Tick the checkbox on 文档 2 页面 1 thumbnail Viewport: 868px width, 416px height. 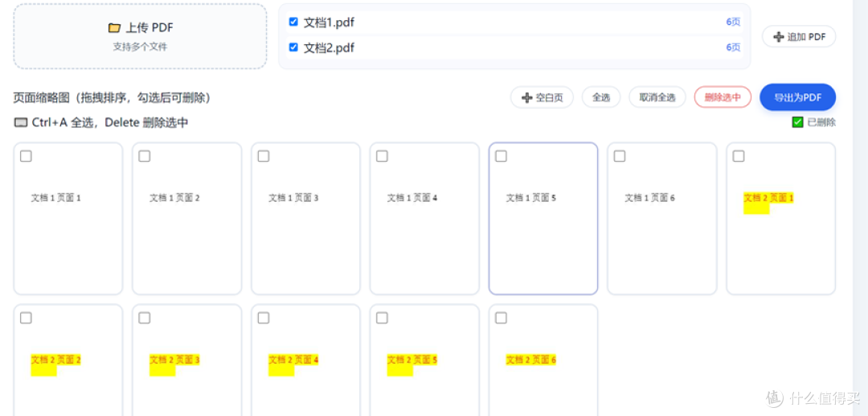tap(739, 156)
